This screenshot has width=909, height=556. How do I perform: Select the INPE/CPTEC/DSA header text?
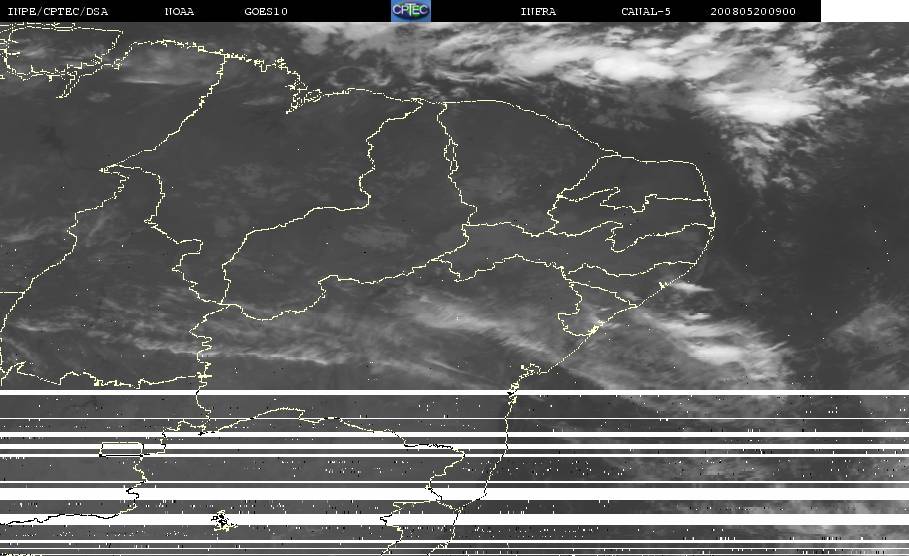58,12
